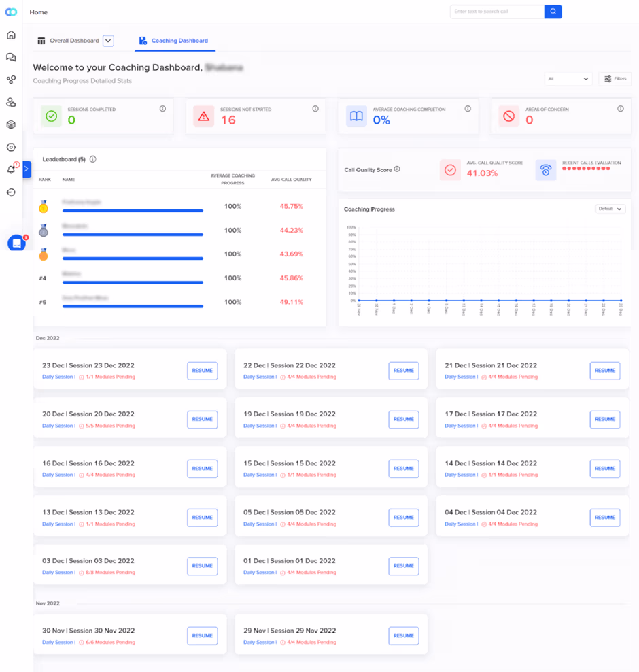The width and height of the screenshot is (639, 672).
Task: Show info for Sessions Completed card
Action: (x=163, y=109)
